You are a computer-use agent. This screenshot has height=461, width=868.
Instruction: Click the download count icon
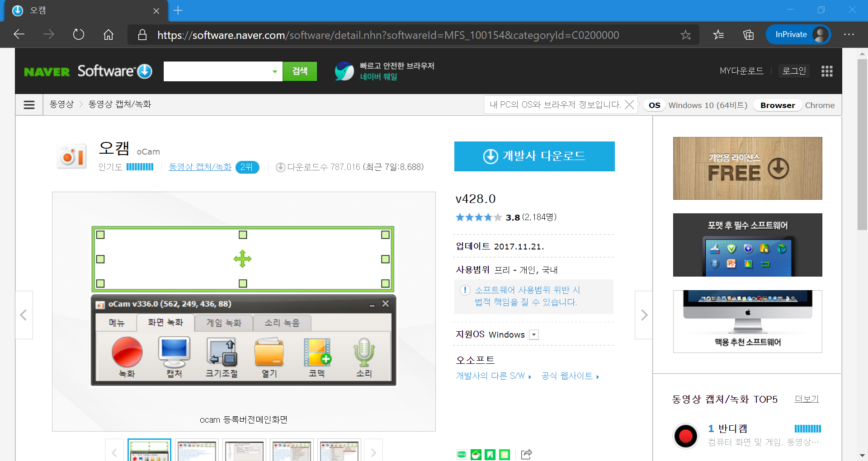[280, 167]
